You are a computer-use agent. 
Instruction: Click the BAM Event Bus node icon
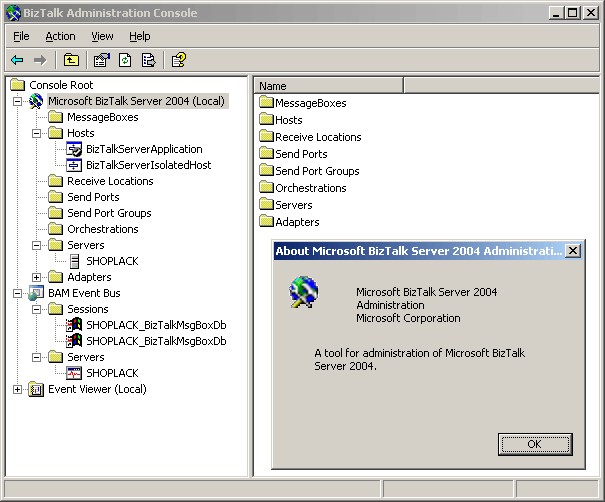[x=36, y=293]
